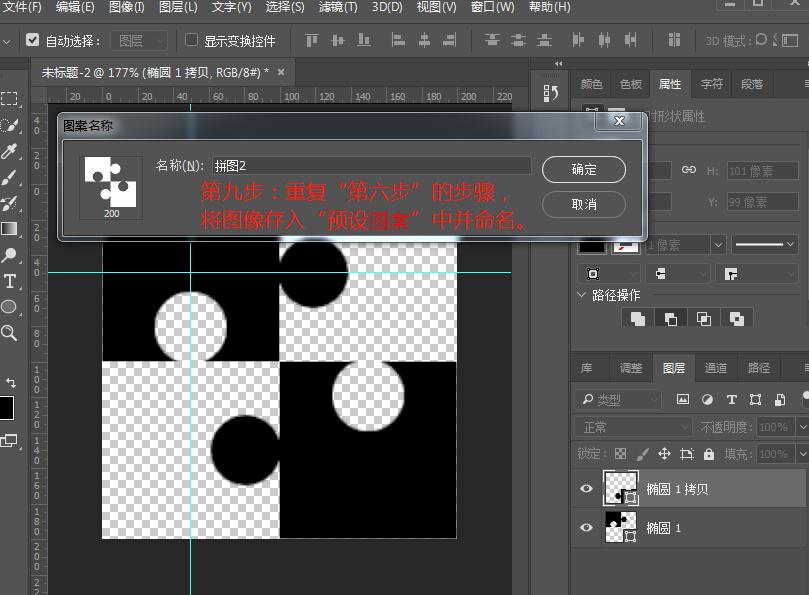Click the 取消 button in the dialog
Viewport: 809px width, 595px height.
point(583,205)
